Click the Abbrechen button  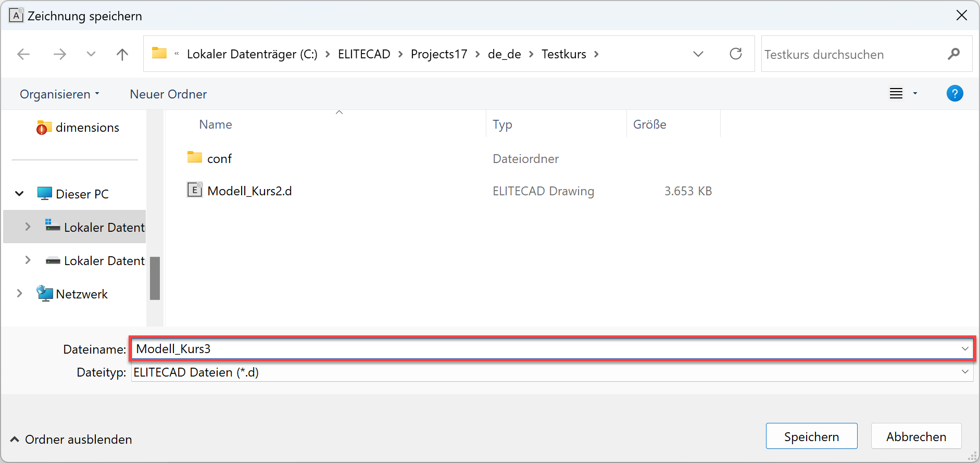click(x=916, y=436)
